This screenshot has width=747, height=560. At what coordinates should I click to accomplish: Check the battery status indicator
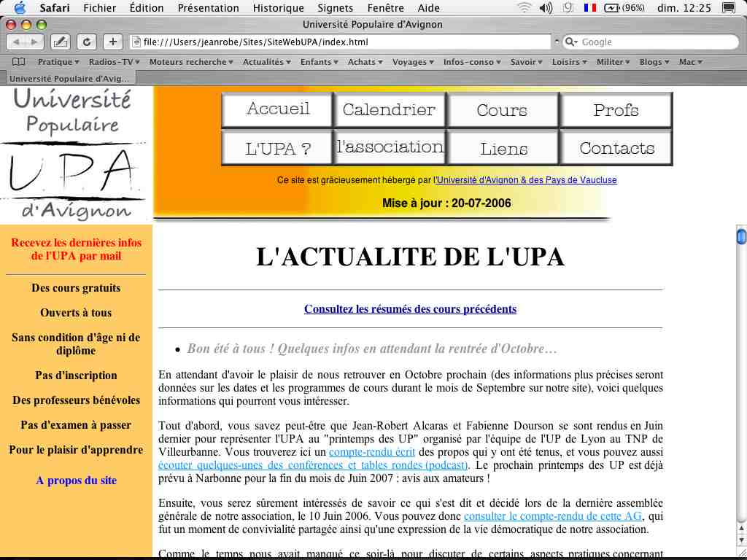point(624,7)
